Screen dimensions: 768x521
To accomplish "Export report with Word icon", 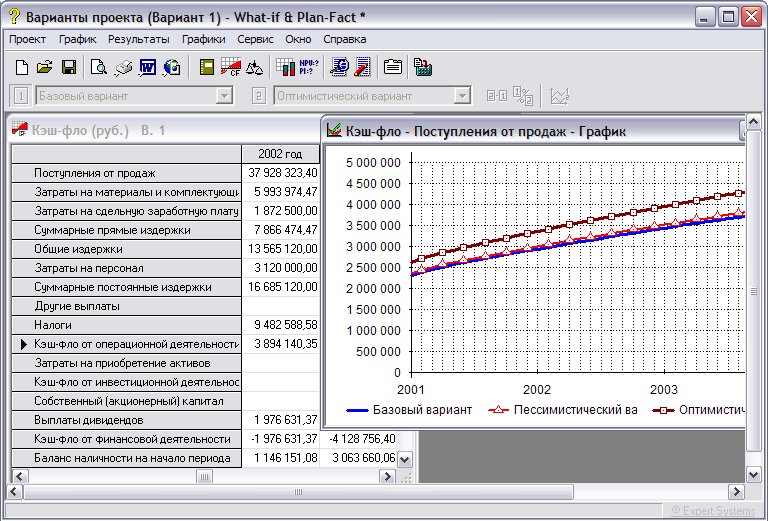I will 147,67.
